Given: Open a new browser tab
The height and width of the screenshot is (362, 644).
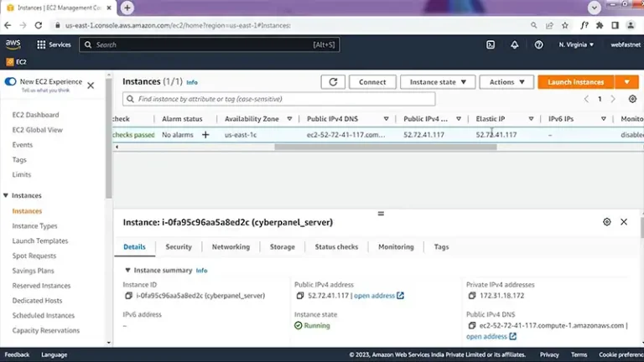Looking at the screenshot, I should (x=127, y=8).
